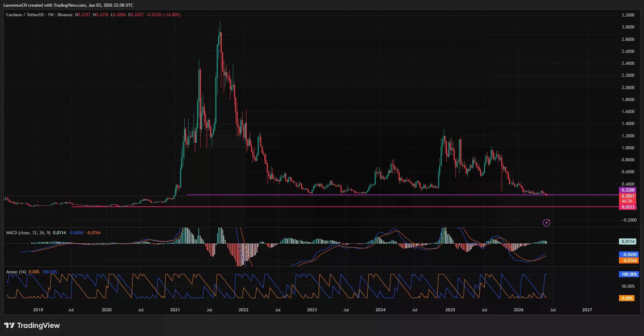Viewport: 644px width, 336px height.
Task: Click the 2022 label on time axis
Action: pyautogui.click(x=243, y=310)
